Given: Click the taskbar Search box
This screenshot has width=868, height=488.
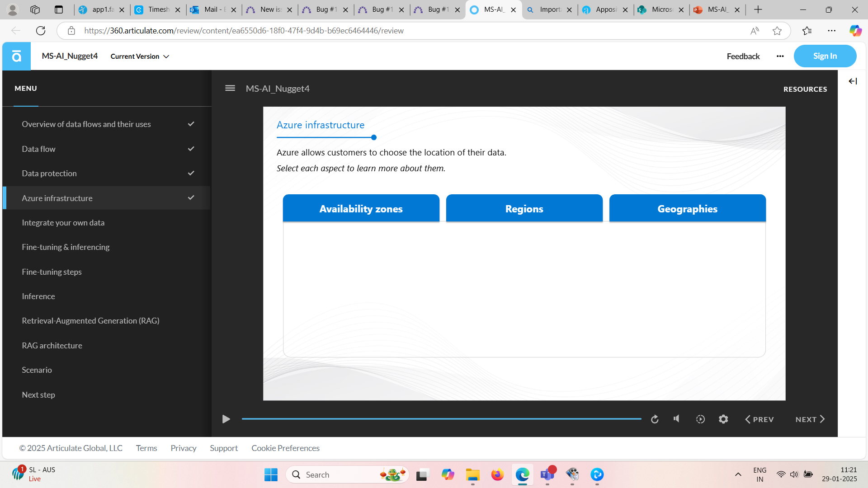Looking at the screenshot, I should tap(347, 474).
